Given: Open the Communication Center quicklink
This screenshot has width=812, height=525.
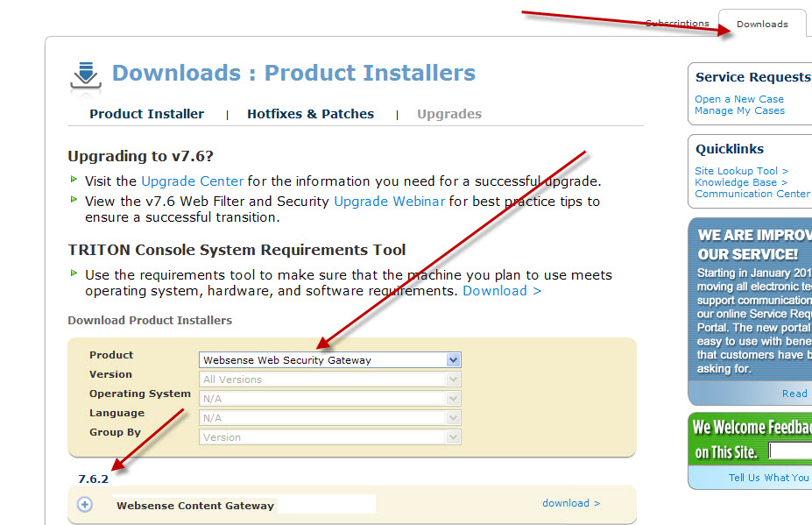Looking at the screenshot, I should coord(753,194).
